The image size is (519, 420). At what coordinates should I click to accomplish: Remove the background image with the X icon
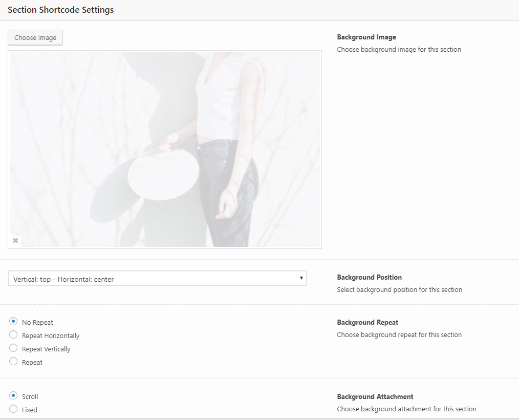15,240
